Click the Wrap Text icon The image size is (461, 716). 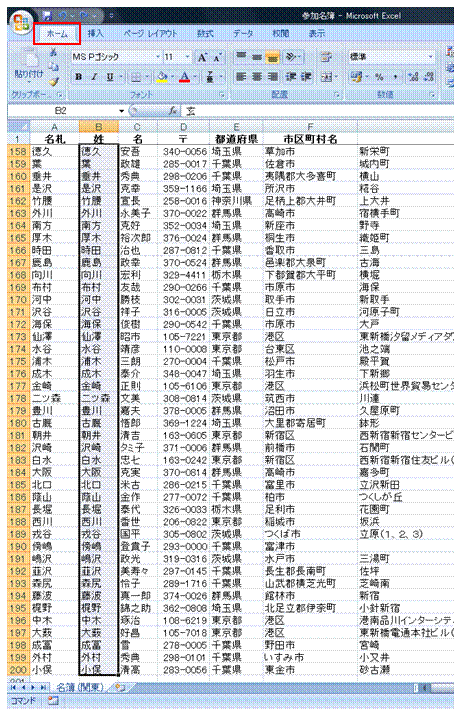(325, 57)
